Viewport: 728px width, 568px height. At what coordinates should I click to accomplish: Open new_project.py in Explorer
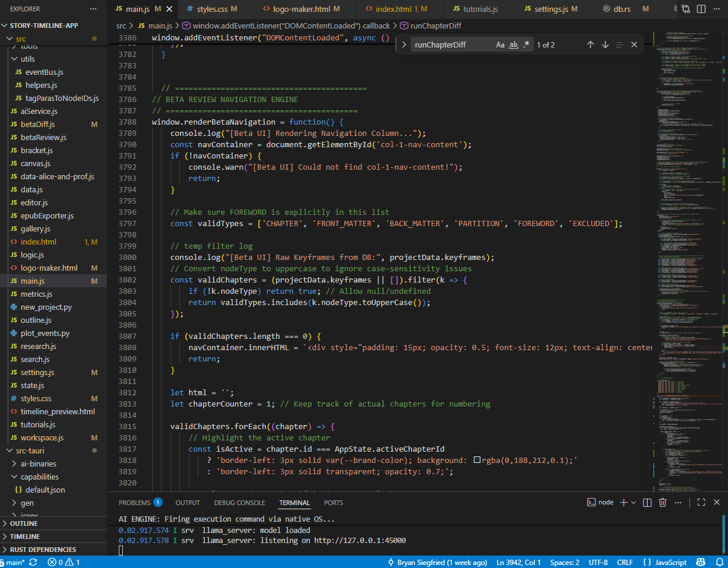click(53, 307)
